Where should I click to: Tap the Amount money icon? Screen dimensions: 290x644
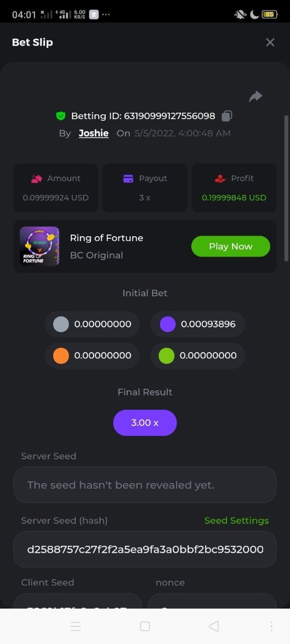[37, 179]
